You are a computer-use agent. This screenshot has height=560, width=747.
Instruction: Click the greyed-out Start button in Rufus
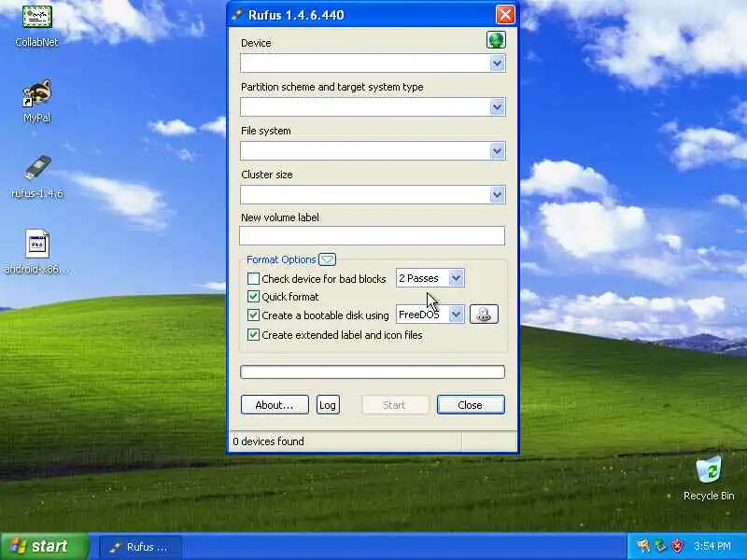[394, 405]
